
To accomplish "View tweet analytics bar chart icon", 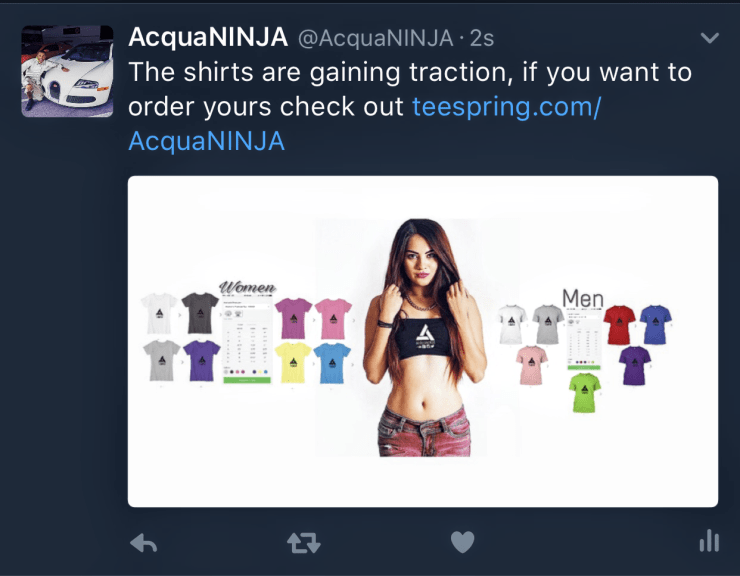I will [709, 541].
